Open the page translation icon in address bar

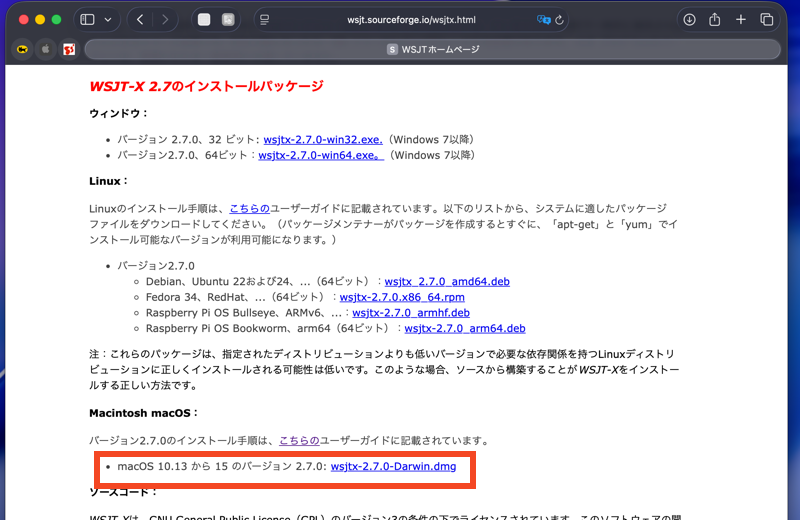tap(543, 19)
